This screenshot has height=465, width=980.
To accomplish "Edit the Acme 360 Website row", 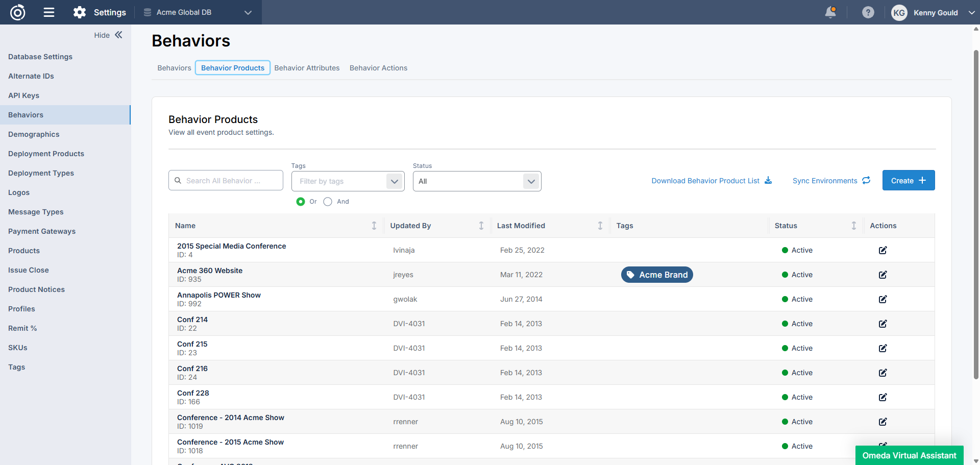I will coord(883,275).
